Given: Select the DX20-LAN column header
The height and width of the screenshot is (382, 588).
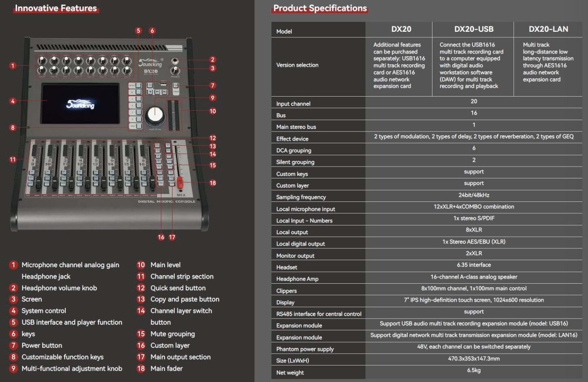Looking at the screenshot, I should point(548,30).
